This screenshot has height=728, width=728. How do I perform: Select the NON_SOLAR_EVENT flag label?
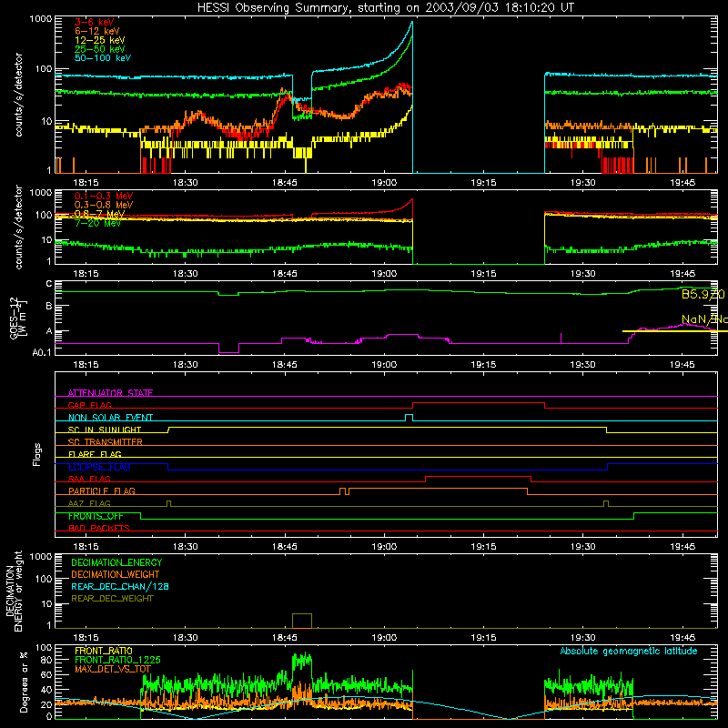110,418
